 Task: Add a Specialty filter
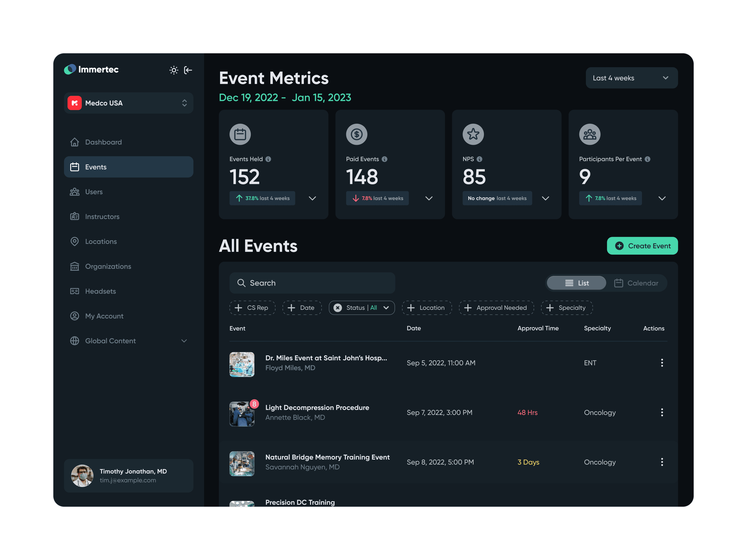click(x=567, y=307)
